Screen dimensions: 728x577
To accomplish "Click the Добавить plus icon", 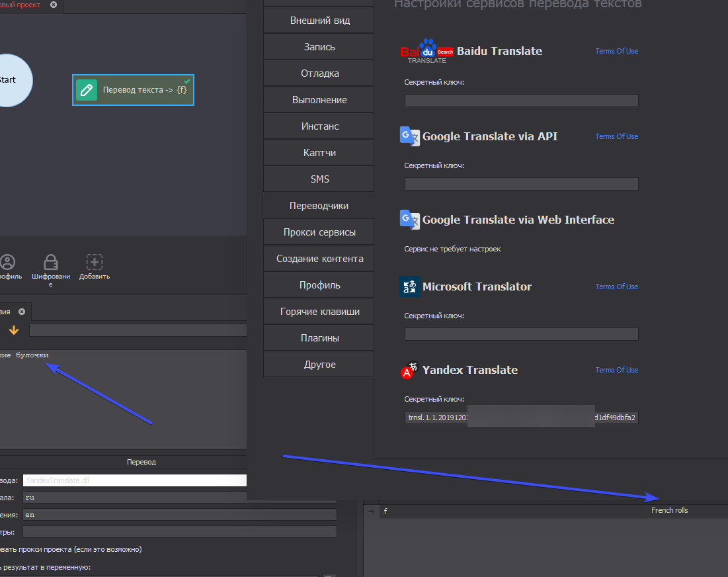I will click(95, 262).
